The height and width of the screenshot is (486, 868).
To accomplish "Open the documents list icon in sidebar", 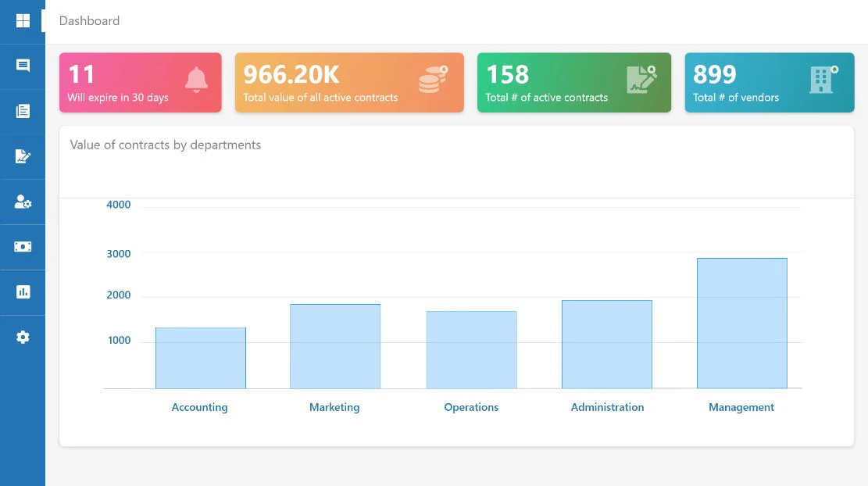I will (x=23, y=111).
